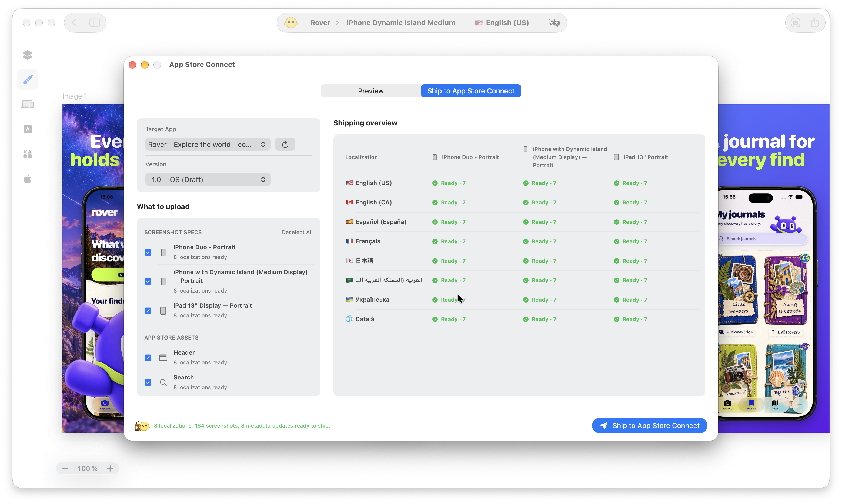Click the screenshot capture toolbar icon
Viewport: 842px width, 504px height.
pos(796,23)
